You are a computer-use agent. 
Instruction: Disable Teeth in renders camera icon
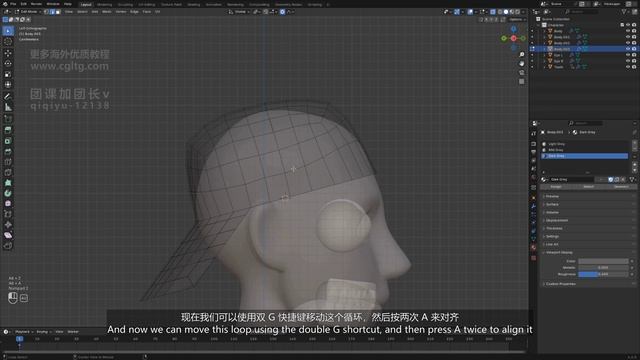coord(634,67)
